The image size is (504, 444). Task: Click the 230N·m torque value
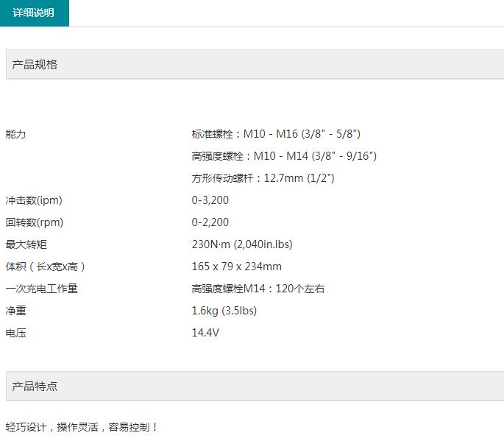241,244
